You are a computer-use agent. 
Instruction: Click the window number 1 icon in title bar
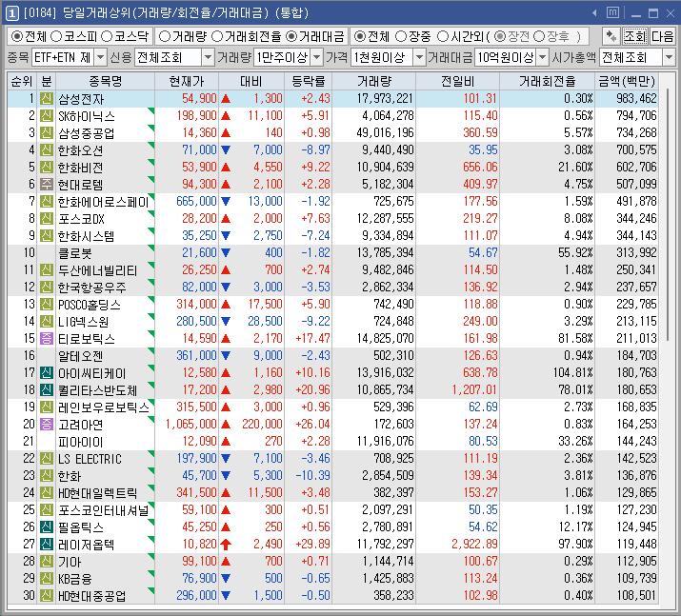coord(11,13)
